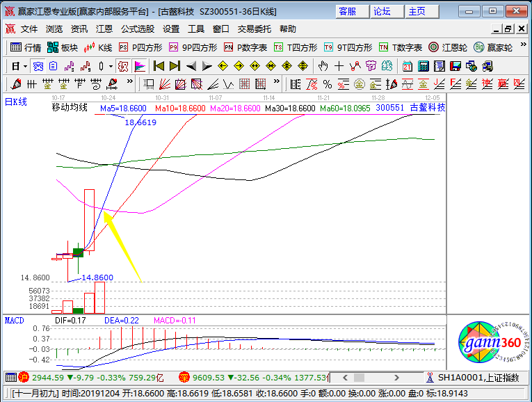Select the zigzag wave line tool
Image resolution: width=532 pixels, height=402 pixels.
click(229, 83)
